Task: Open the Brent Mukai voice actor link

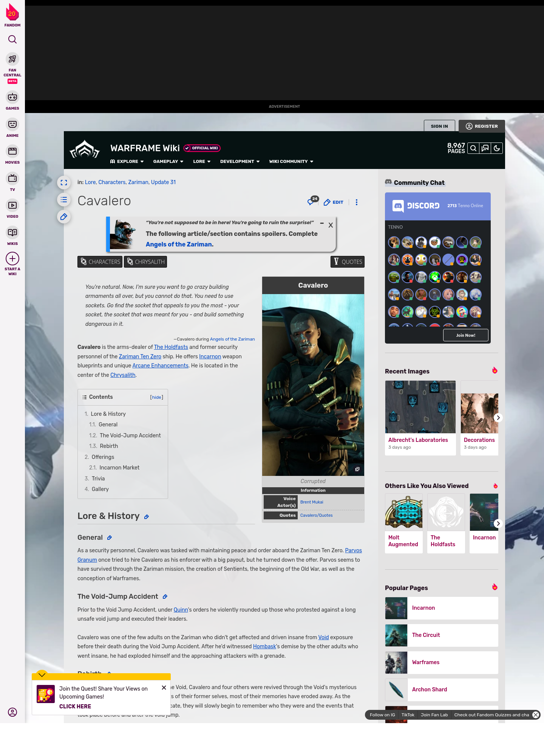Action: (x=312, y=502)
